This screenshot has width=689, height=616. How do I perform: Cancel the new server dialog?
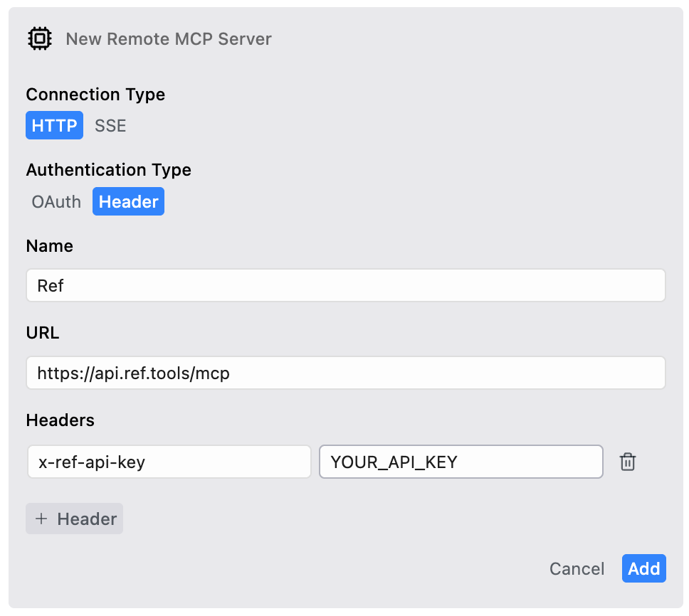[577, 568]
